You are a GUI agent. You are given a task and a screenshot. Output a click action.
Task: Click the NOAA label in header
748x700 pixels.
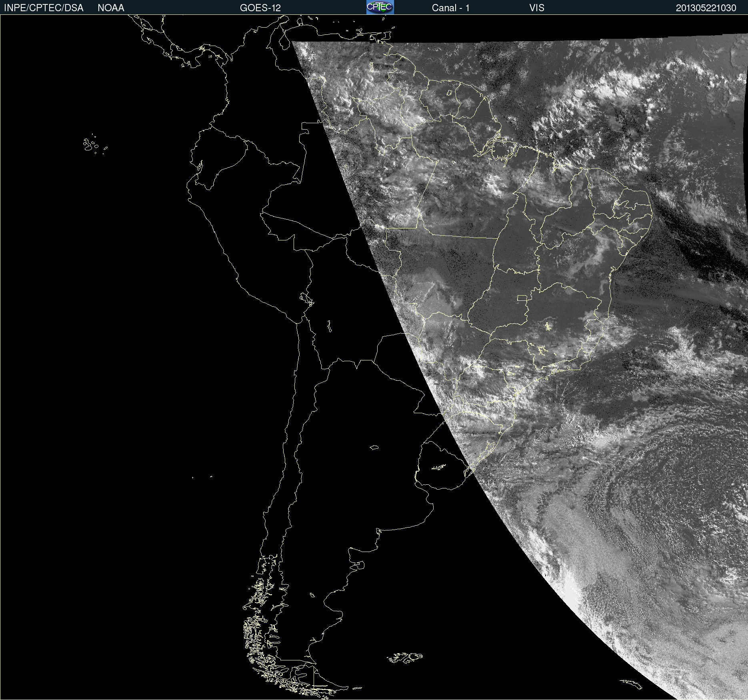(x=111, y=8)
